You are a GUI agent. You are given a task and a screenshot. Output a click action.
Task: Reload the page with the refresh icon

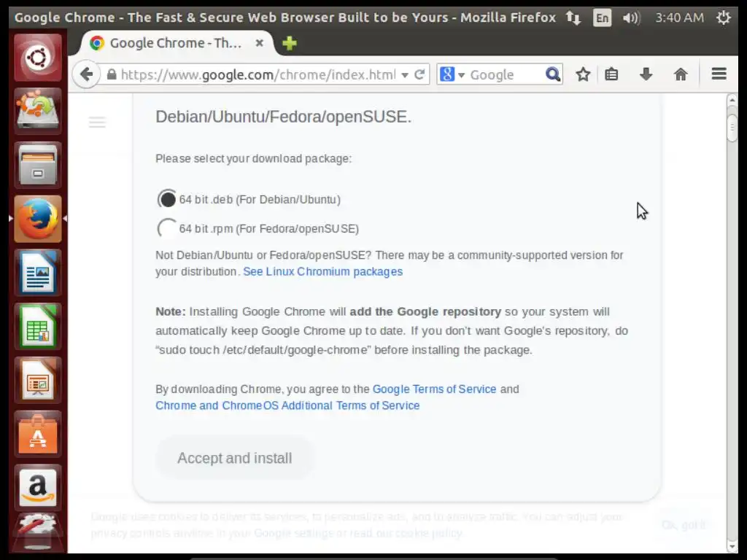[x=419, y=75]
